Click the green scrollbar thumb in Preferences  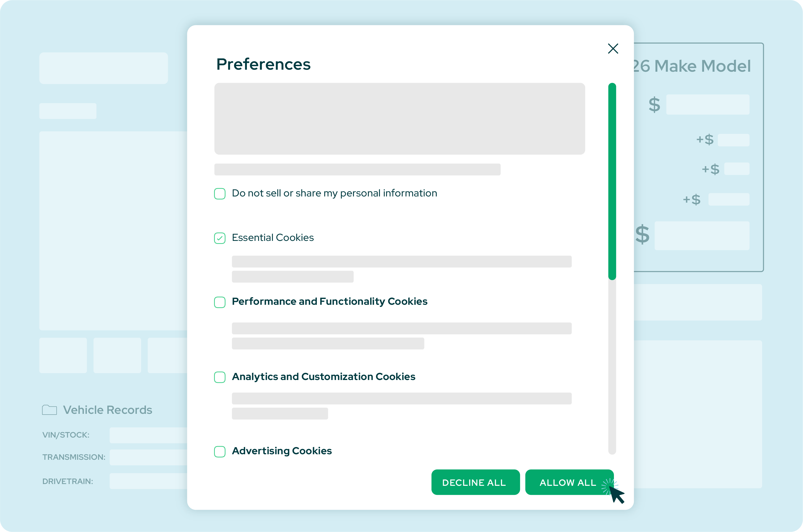click(x=612, y=182)
